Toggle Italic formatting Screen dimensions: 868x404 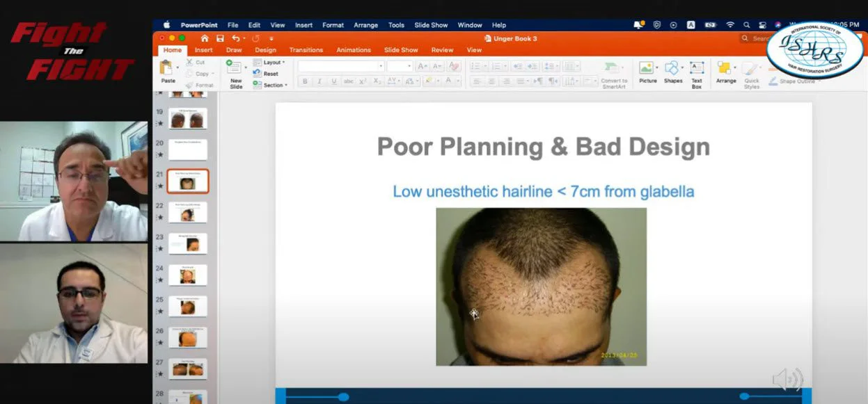[x=319, y=81]
